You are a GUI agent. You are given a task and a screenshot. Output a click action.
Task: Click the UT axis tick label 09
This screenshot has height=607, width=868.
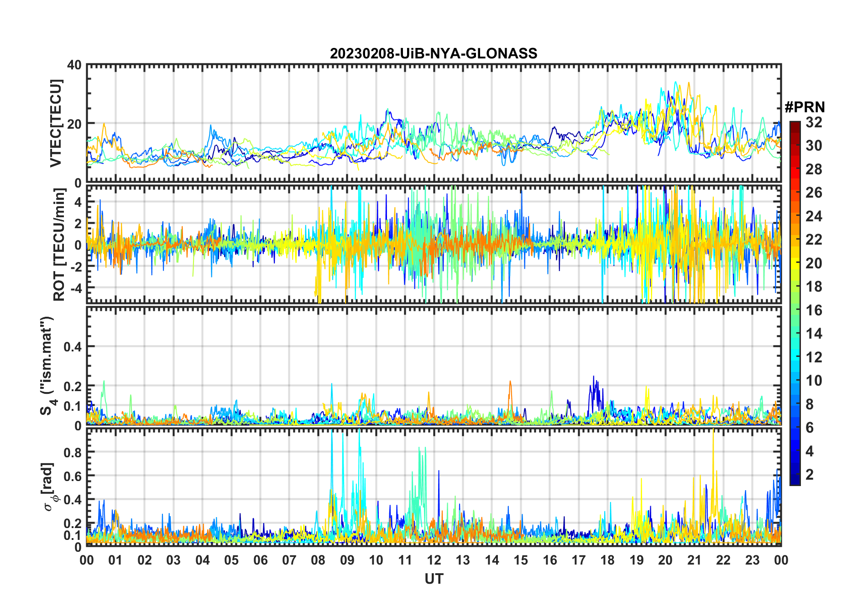pyautogui.click(x=347, y=560)
